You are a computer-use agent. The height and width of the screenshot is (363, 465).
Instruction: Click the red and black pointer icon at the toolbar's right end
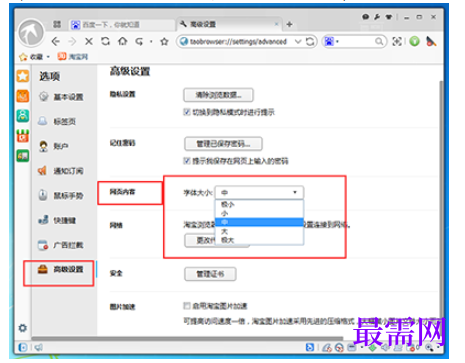click(x=431, y=41)
